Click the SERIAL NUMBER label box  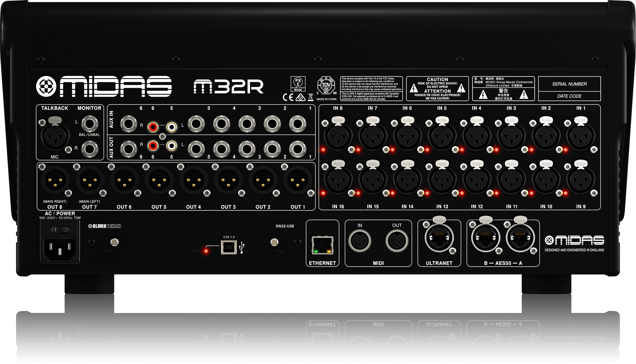569,84
